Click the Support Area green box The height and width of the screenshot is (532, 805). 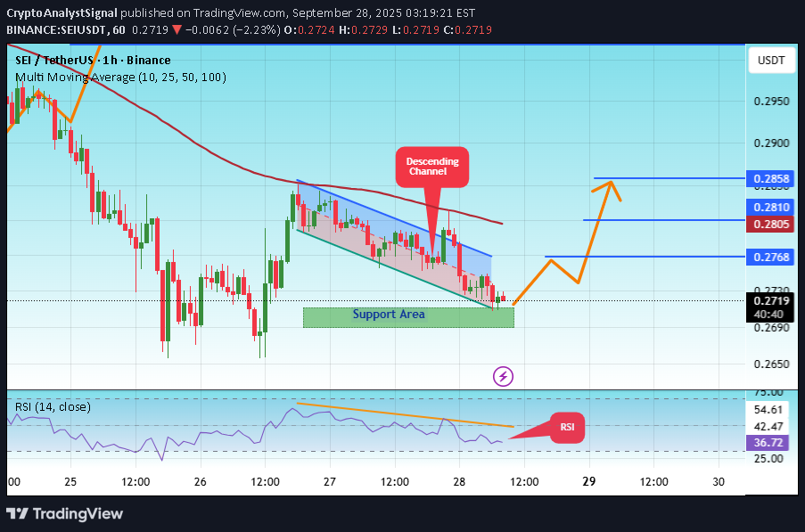[x=408, y=317]
